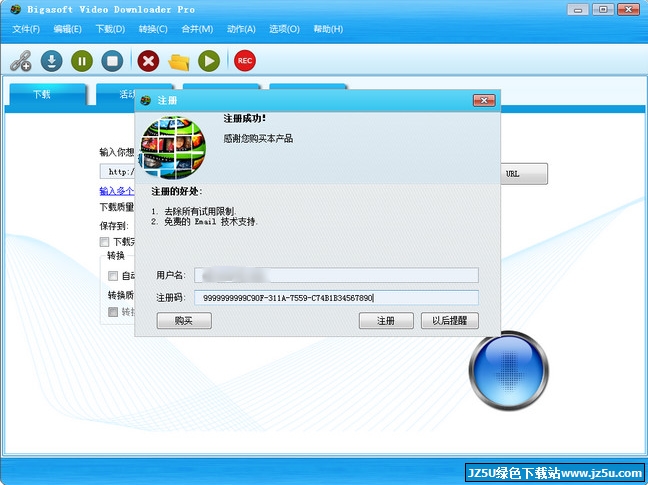Image resolution: width=648 pixels, height=485 pixels.
Task: Stop download with the blue stop icon
Action: [112, 61]
